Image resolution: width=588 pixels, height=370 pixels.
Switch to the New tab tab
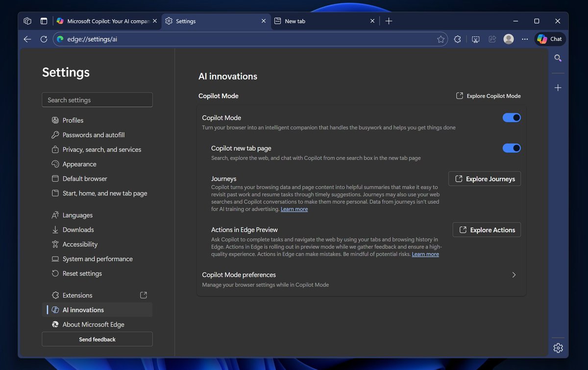324,21
